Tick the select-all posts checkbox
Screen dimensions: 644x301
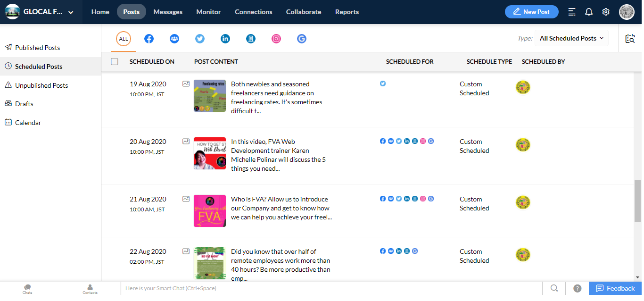[x=115, y=61]
